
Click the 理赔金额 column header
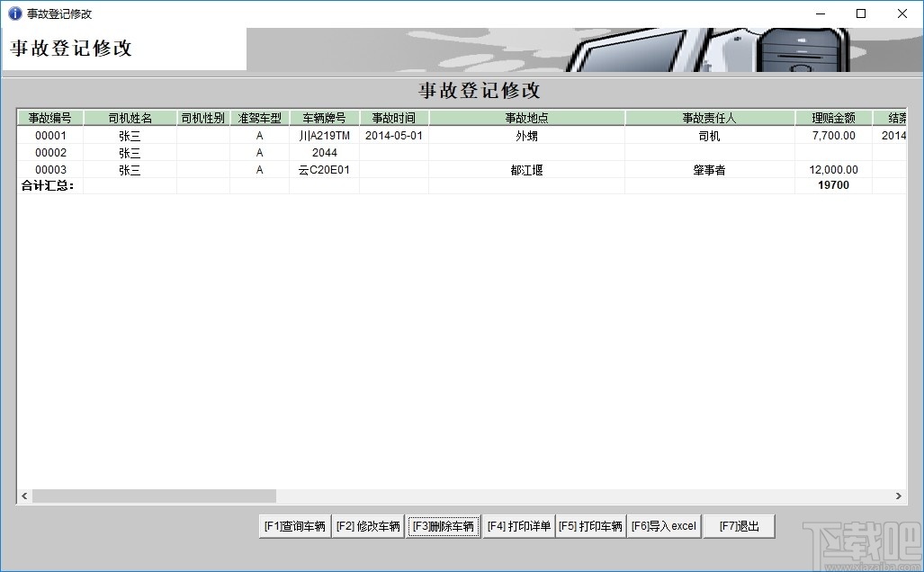coord(834,117)
